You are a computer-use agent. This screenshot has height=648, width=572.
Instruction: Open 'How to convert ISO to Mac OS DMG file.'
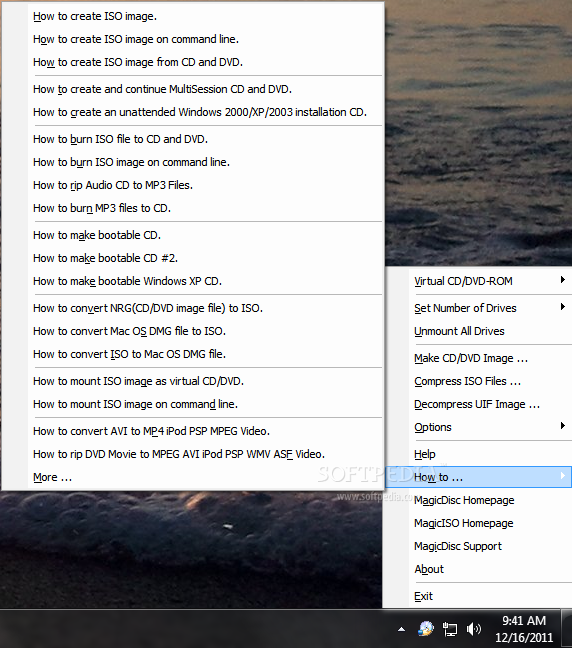click(193, 354)
